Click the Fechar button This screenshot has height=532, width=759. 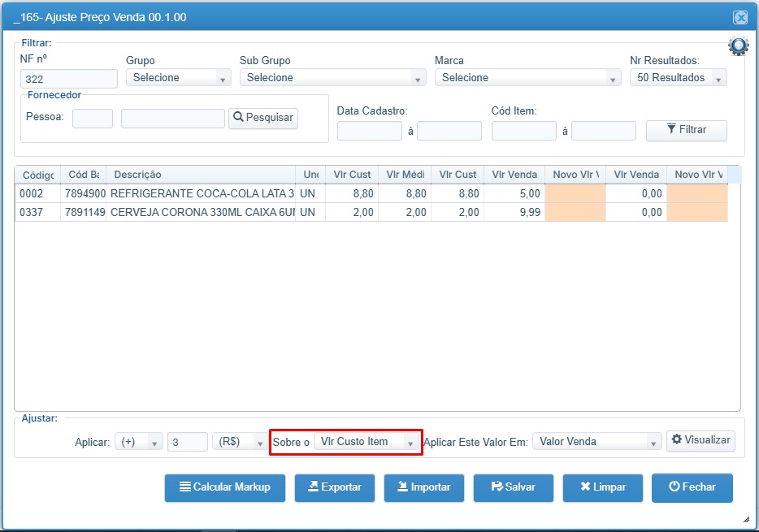tap(692, 487)
